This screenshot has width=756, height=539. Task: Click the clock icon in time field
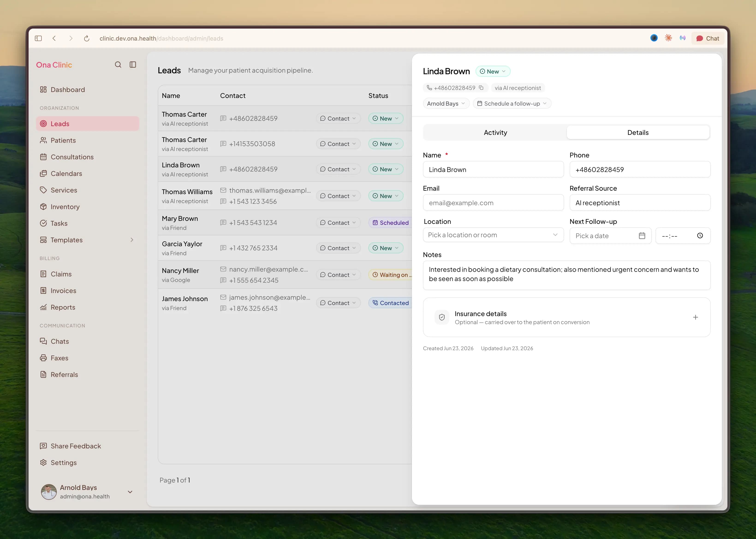[x=700, y=236]
